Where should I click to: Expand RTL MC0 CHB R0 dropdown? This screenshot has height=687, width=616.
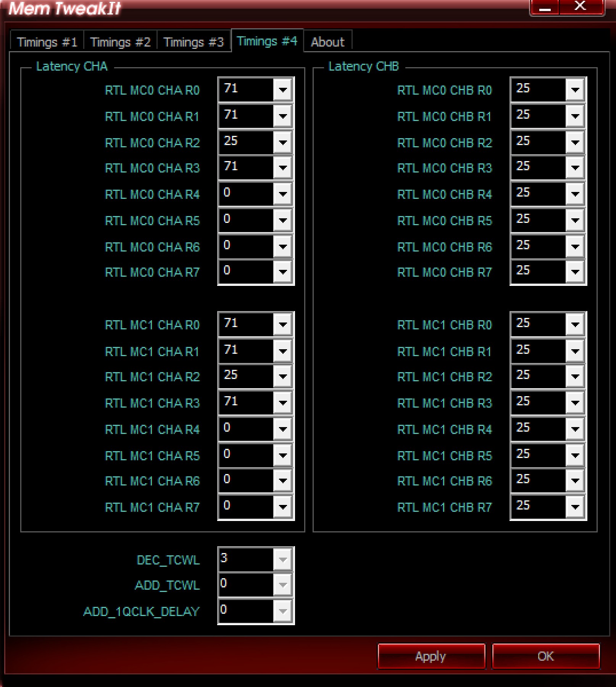pos(575,90)
